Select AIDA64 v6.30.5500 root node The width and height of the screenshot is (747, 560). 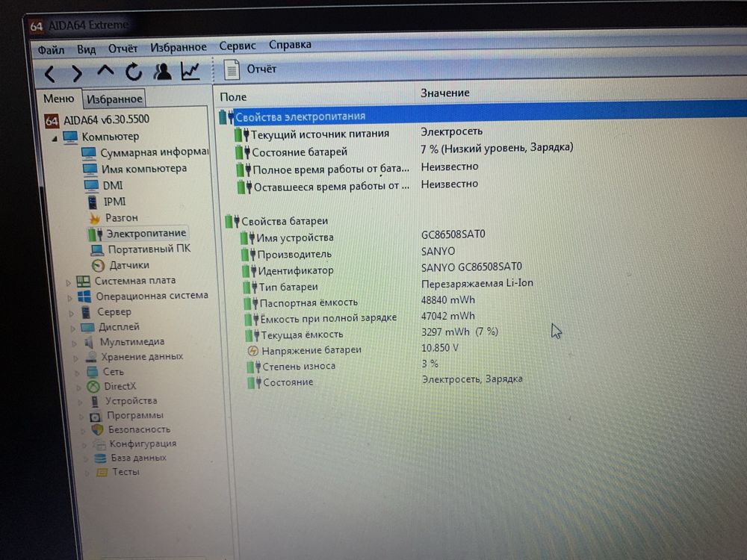click(106, 119)
